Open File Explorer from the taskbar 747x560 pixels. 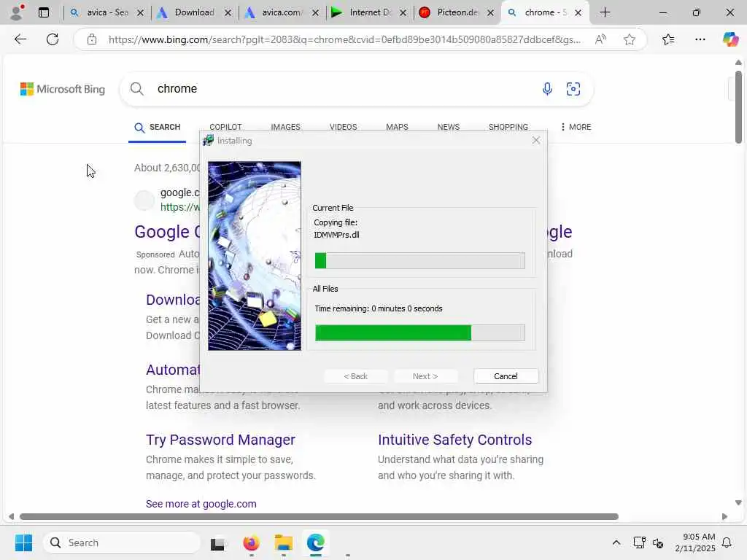pos(284,542)
